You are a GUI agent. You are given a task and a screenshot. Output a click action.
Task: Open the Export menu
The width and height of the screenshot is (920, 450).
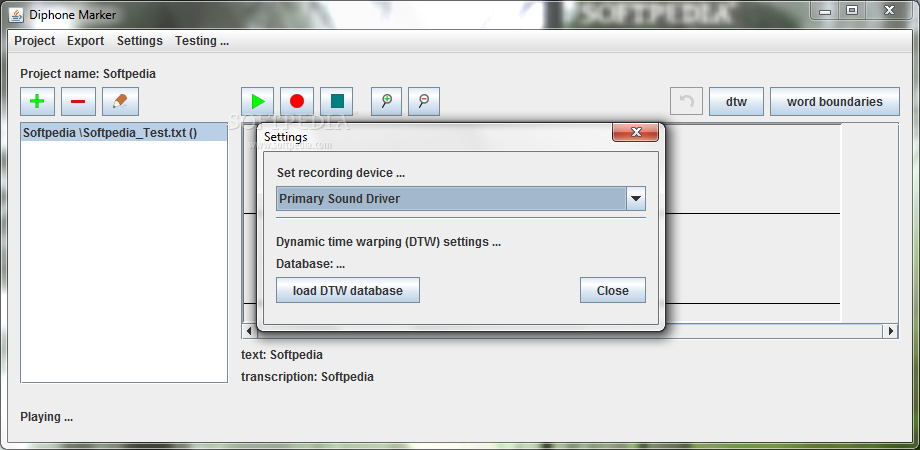tap(86, 40)
